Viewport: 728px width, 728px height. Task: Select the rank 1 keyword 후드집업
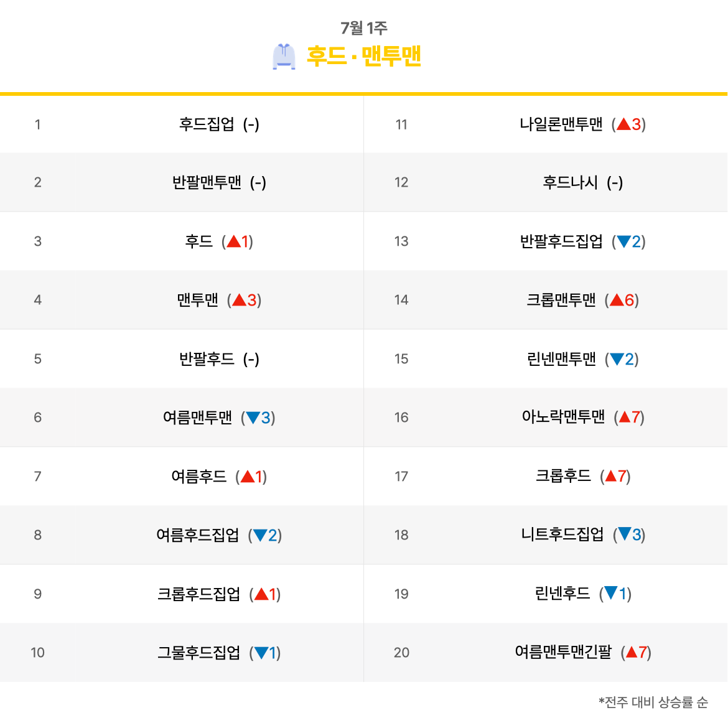click(x=207, y=124)
